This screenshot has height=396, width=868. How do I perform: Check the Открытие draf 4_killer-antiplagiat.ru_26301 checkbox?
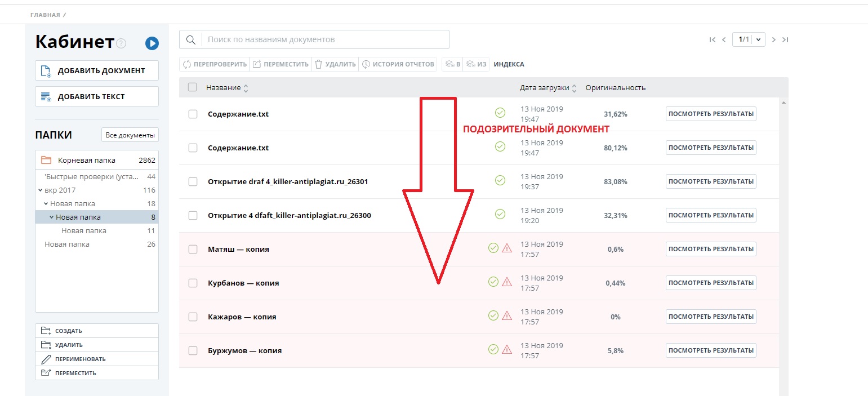[x=193, y=181]
